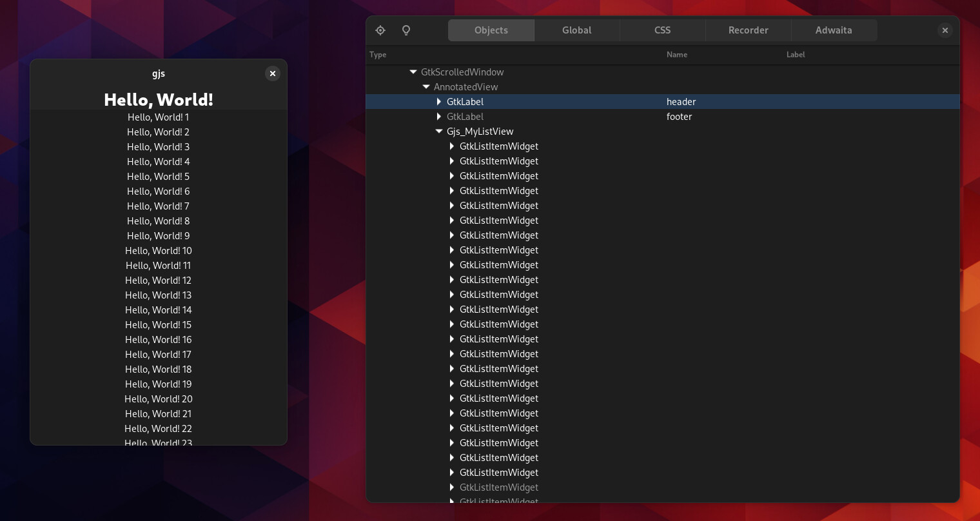The image size is (980, 521).
Task: Select the Gjs_MyListView row
Action: [480, 132]
